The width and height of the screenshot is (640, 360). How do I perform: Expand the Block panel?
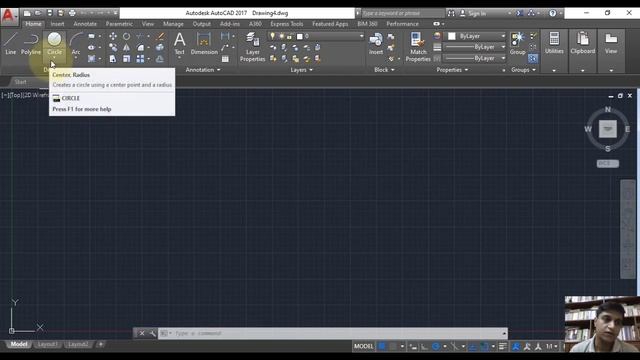[384, 70]
